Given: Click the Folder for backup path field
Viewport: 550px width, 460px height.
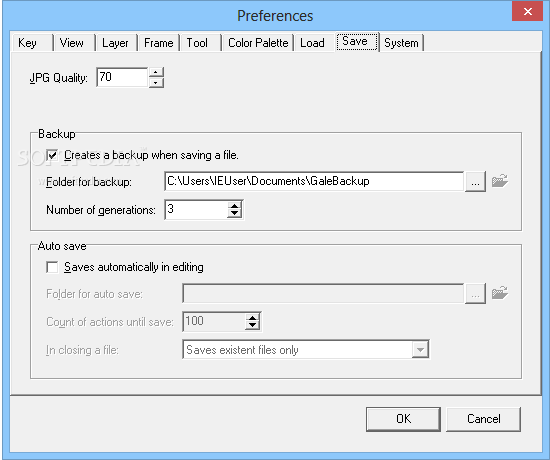Looking at the screenshot, I should click(x=314, y=181).
